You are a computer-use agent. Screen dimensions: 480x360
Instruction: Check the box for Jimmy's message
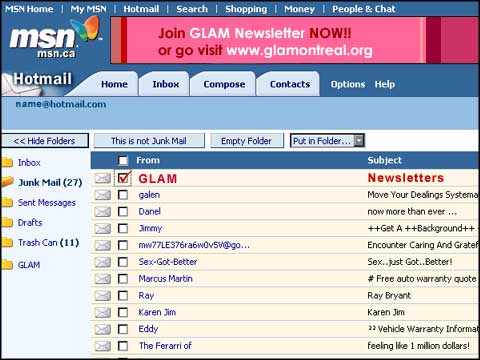[123, 228]
